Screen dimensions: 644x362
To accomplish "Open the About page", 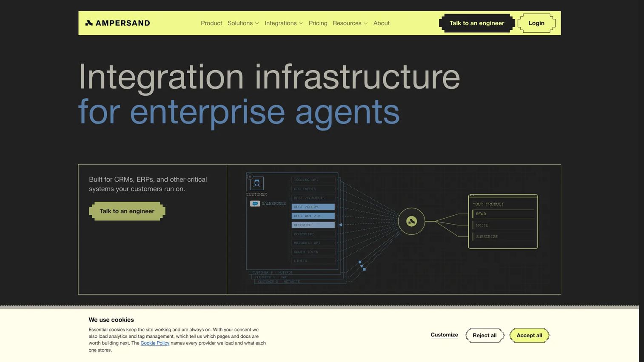I will click(x=382, y=23).
